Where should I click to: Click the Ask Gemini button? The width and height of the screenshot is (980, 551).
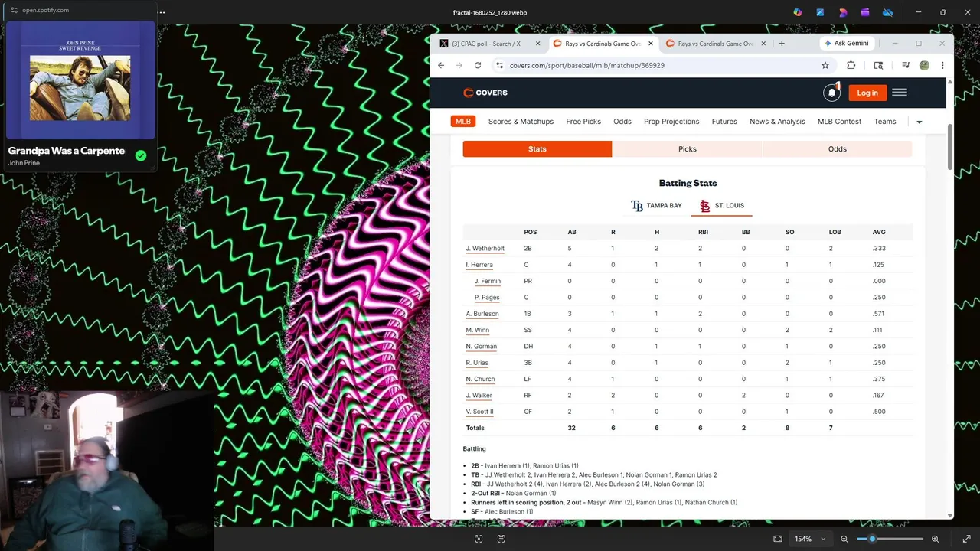coord(848,44)
